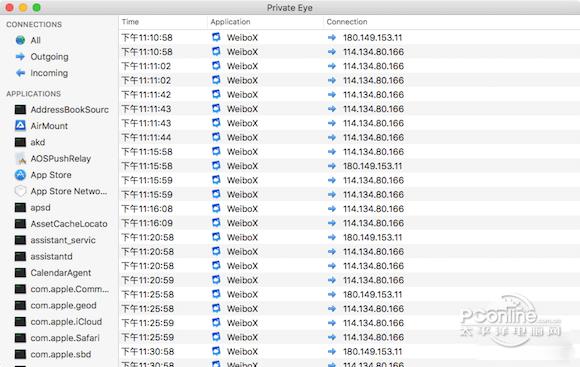Viewport: 580px width, 367px height.
Task: Click the time 下午11:16:09
Action: pos(147,223)
